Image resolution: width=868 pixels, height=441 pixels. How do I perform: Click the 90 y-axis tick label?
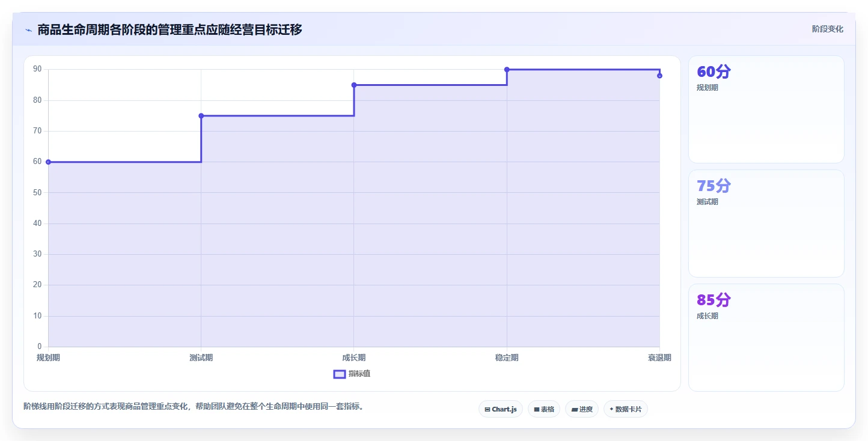pos(37,70)
